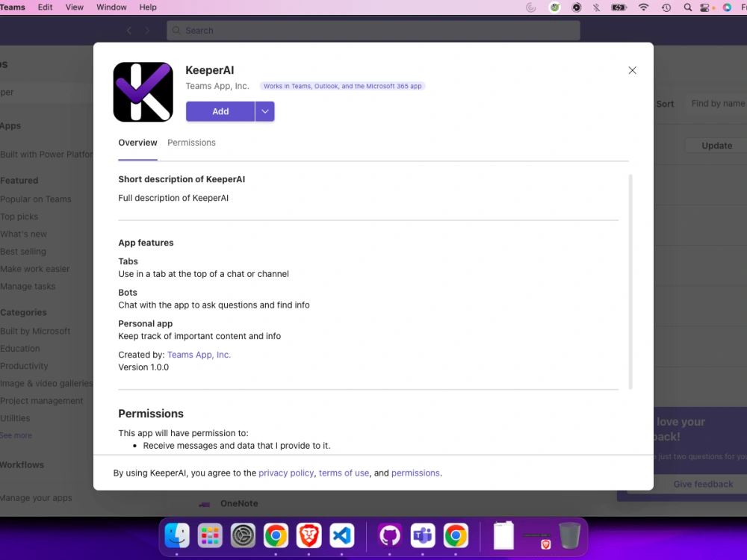This screenshot has height=560, width=747.
Task: Open the first Chrome icon in Dock
Action: coord(276,535)
